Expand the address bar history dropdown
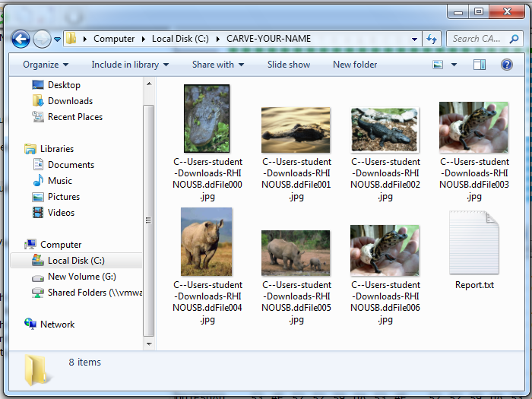This screenshot has width=532, height=399. [415, 39]
